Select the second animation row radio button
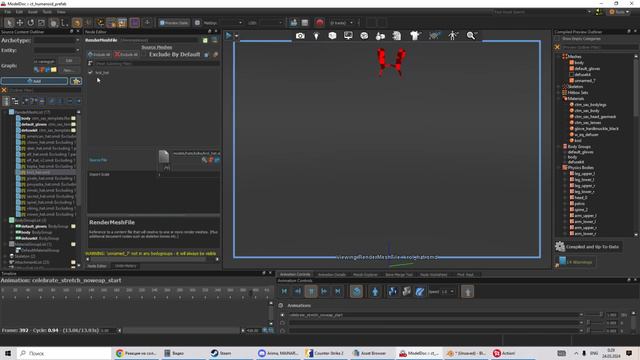Viewport: 640px width, 360px height. [x=282, y=323]
